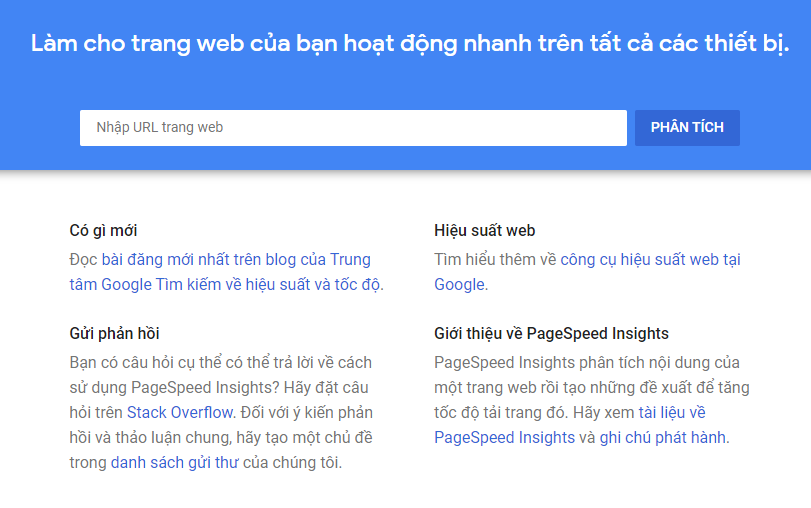This screenshot has width=811, height=508.
Task: Click the Hiệu suất web heading
Action: 484,231
